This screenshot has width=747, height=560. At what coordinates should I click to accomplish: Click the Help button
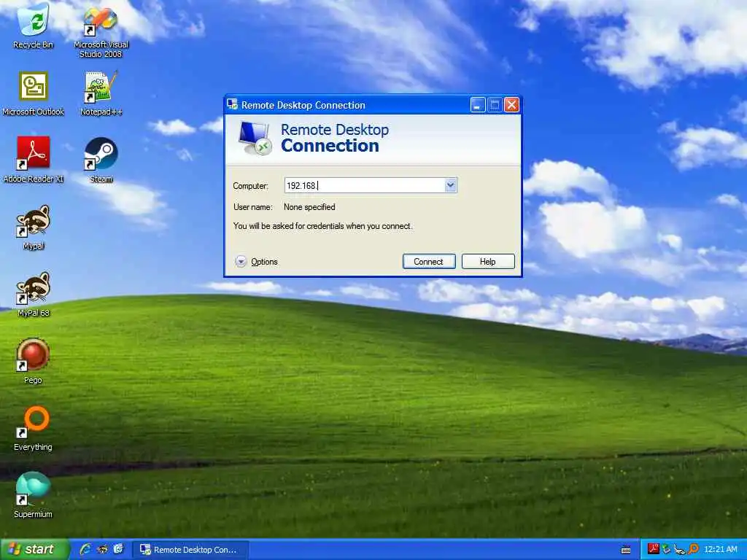(x=488, y=262)
